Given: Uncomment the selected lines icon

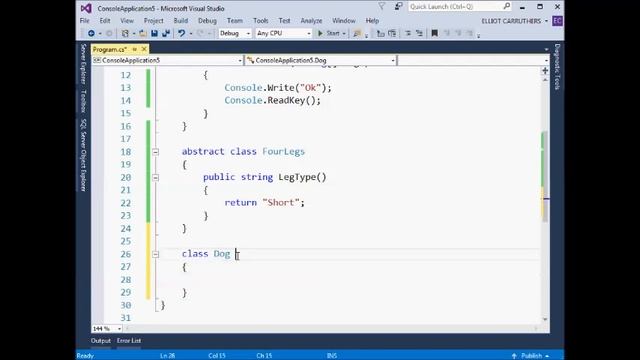Looking at the screenshot, I should (x=419, y=33).
